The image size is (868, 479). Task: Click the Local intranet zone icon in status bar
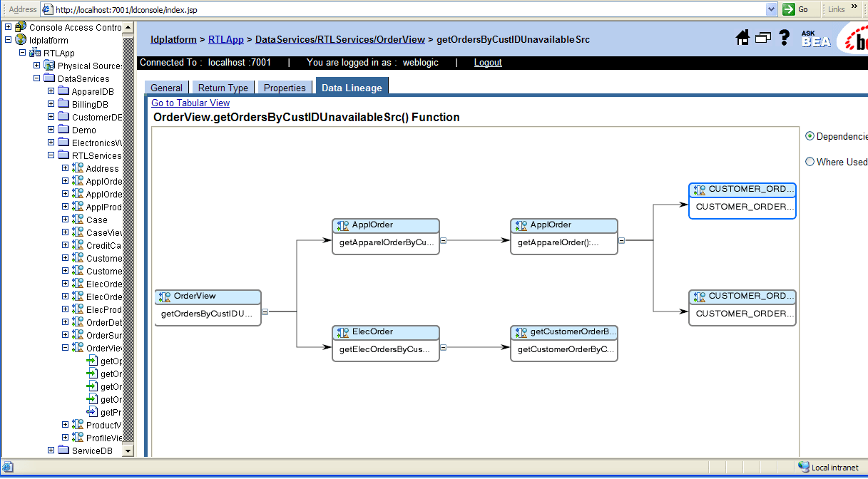[804, 467]
